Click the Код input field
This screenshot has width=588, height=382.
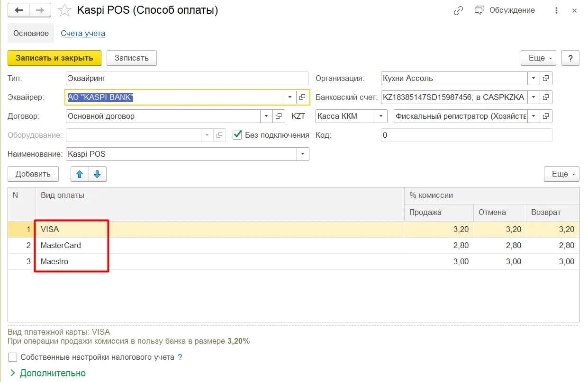tap(467, 135)
